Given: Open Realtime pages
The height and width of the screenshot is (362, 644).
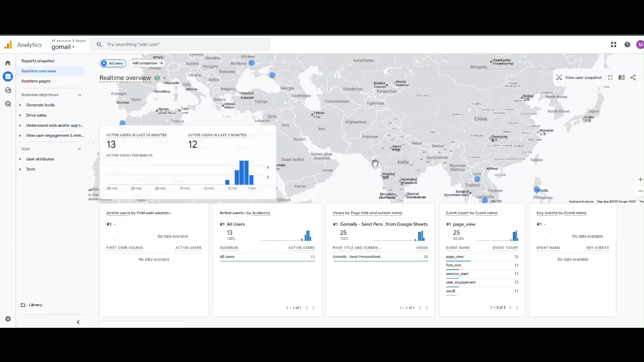Looking at the screenshot, I should [x=36, y=81].
